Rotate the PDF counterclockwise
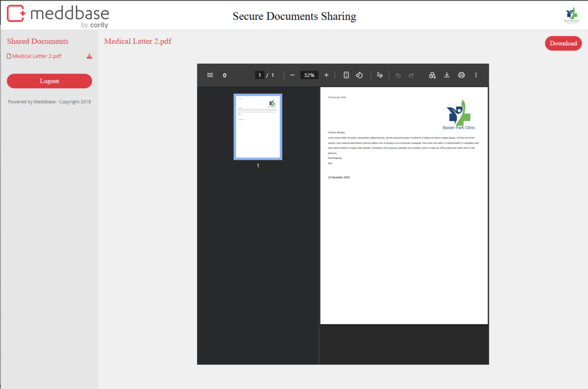The image size is (588, 389). (359, 75)
